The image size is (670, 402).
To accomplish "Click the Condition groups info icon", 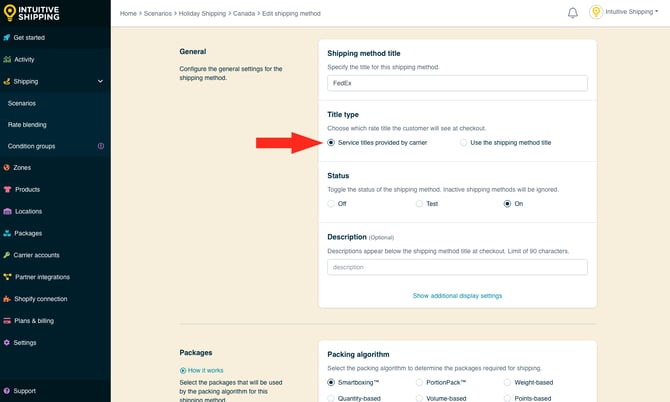I will (100, 146).
